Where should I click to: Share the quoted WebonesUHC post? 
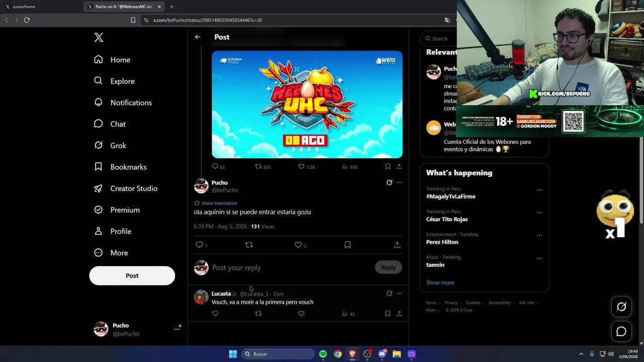399,166
